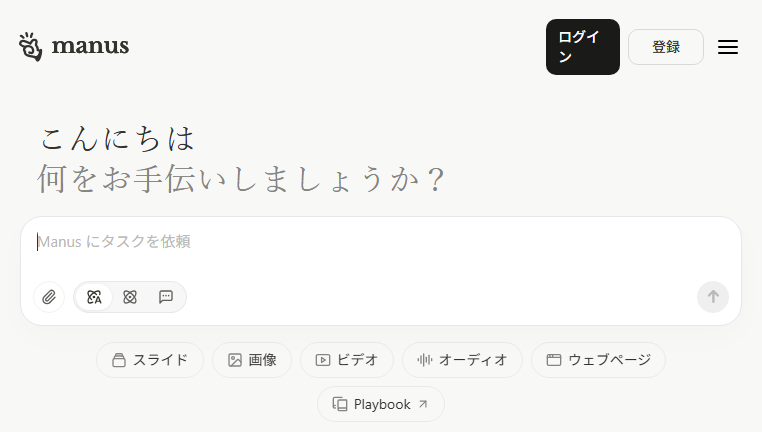Switch to agent mode atom icon
The width and height of the screenshot is (762, 432).
[x=130, y=297]
